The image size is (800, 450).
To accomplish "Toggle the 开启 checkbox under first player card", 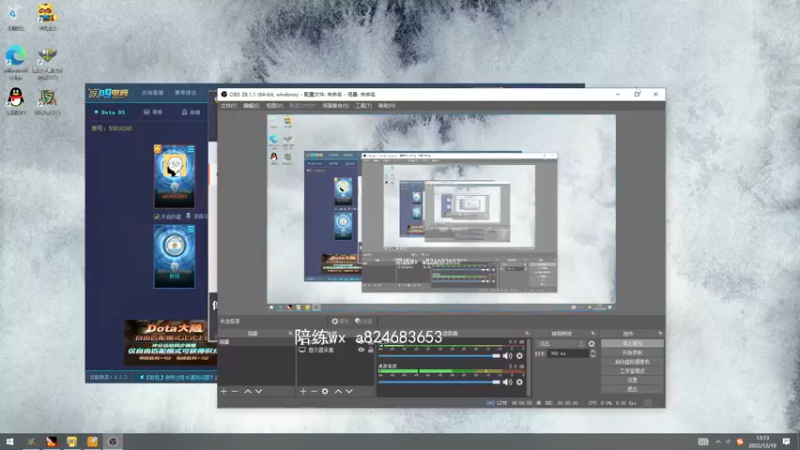I will tap(157, 216).
